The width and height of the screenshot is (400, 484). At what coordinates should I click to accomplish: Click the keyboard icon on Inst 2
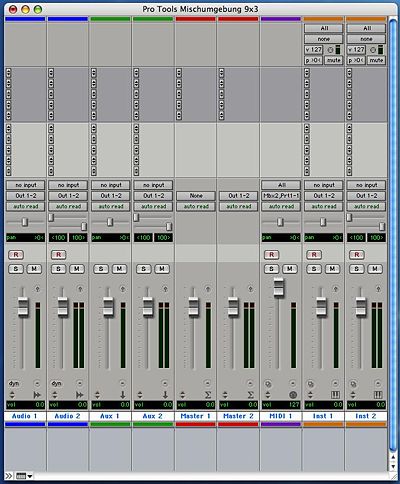378,395
